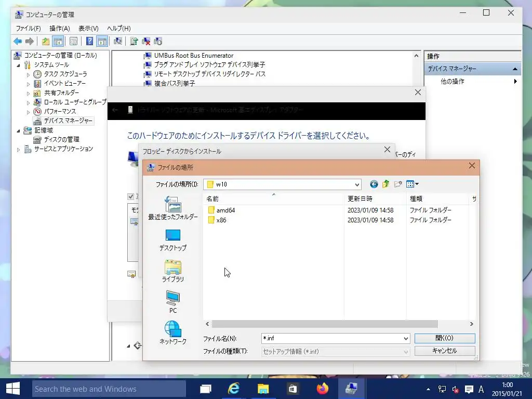Open the Help (H) menu
Image resolution: width=532 pixels, height=399 pixels.
[119, 29]
